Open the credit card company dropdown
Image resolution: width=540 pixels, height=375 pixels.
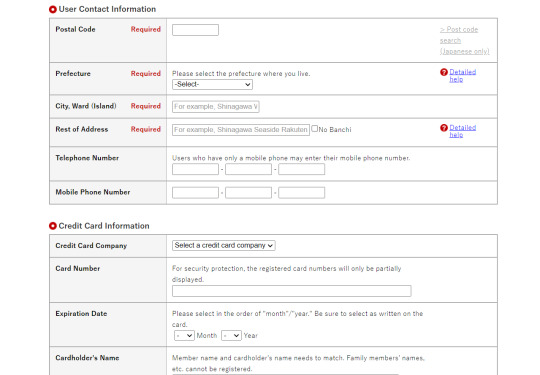(224, 246)
